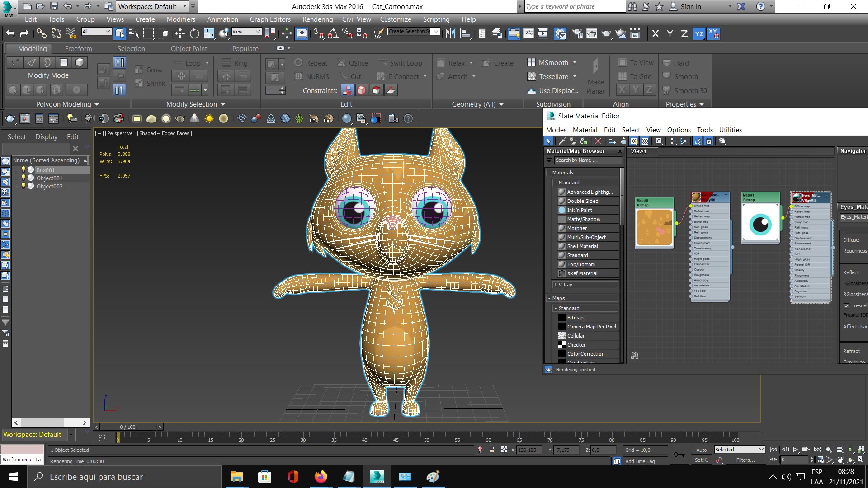Viewport: 868px width, 488px height.
Task: Open the Graph Editors menu
Action: click(270, 19)
